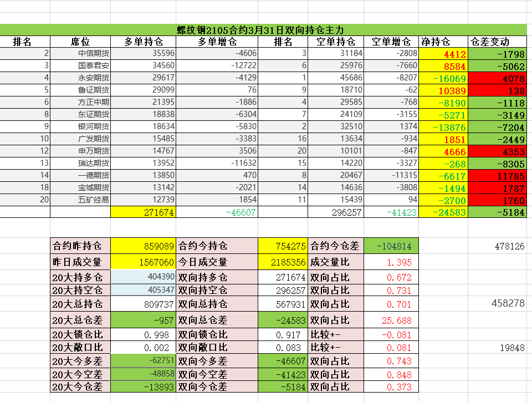Click the green cell showing -104814
This screenshot has width=532, height=402.
pyautogui.click(x=393, y=246)
